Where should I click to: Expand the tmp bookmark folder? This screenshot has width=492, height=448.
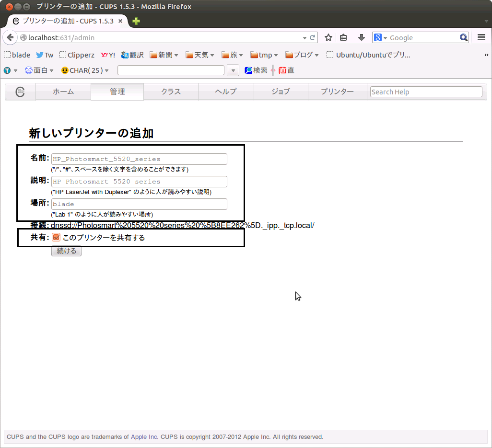tap(264, 55)
